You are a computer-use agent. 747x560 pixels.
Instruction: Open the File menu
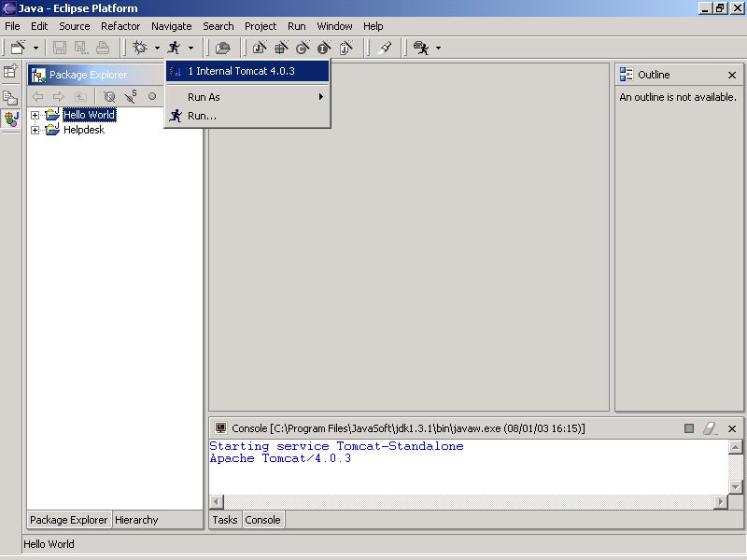(12, 26)
